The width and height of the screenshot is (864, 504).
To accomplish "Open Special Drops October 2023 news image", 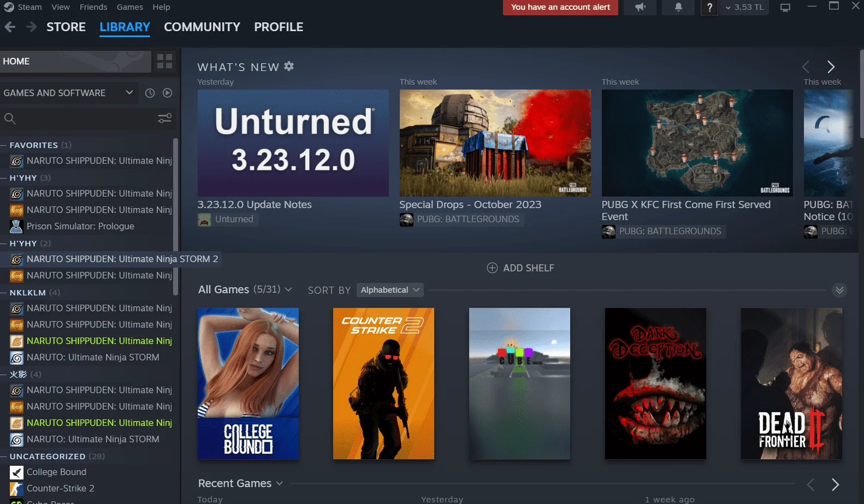I will coord(495,143).
